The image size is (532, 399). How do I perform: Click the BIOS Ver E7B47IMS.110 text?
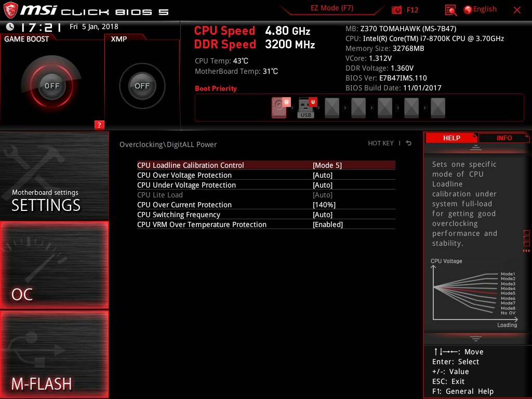[x=386, y=78]
